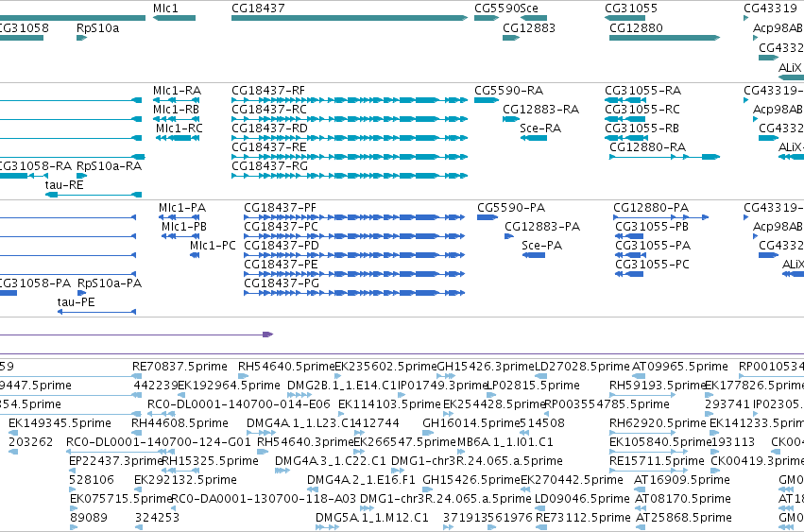
Task: Click EST RC0-DL0001-140700-014-E06
Action: click(x=239, y=404)
